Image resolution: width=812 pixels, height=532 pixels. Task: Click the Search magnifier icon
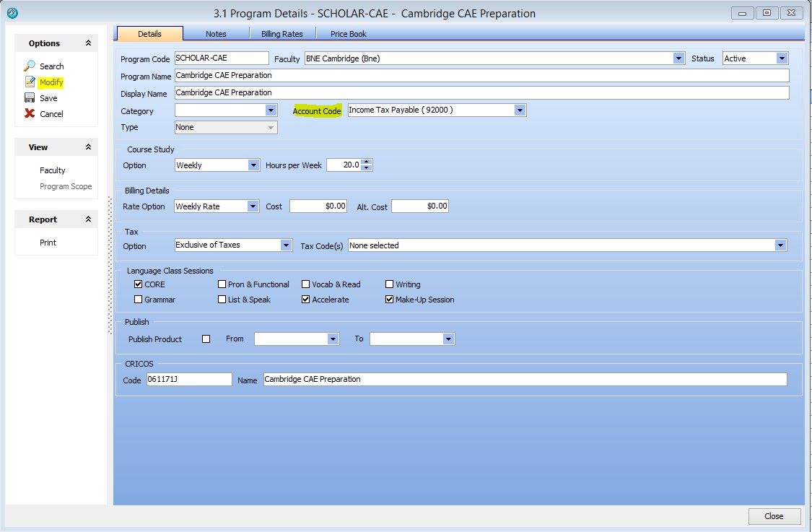point(31,66)
